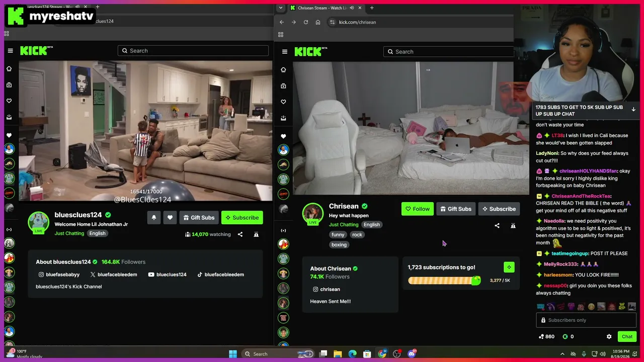The width and height of the screenshot is (644, 362).
Task: Open Following heart in the Chrisean window sidebar
Action: (x=283, y=102)
